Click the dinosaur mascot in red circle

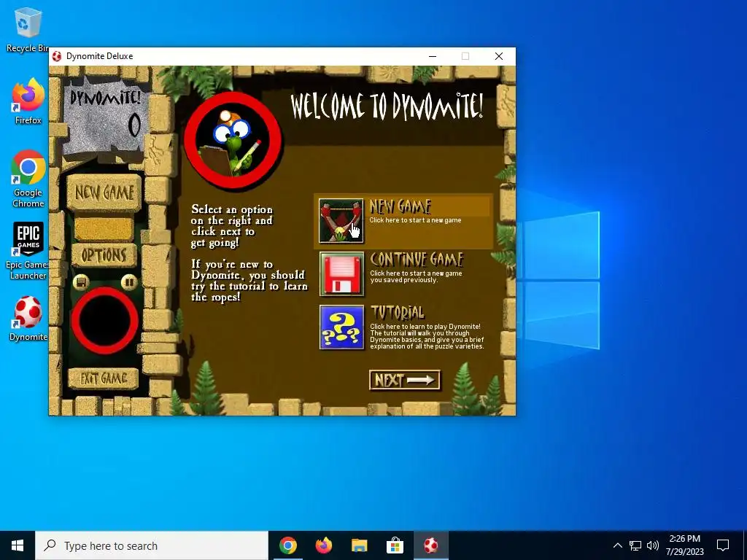click(233, 141)
